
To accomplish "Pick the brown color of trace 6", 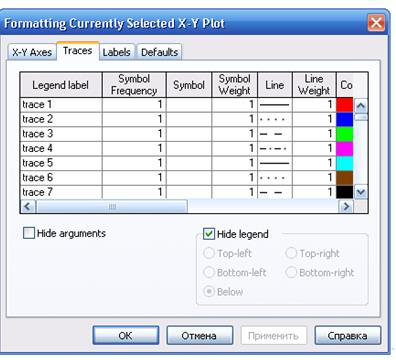I will pyautogui.click(x=345, y=178).
